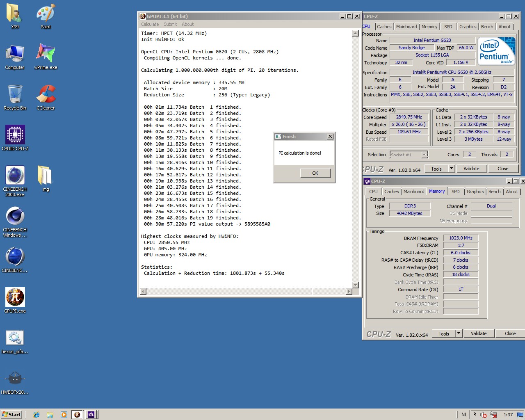
Task: Switch to CPU-Z via its taskbar button
Action: (91, 415)
